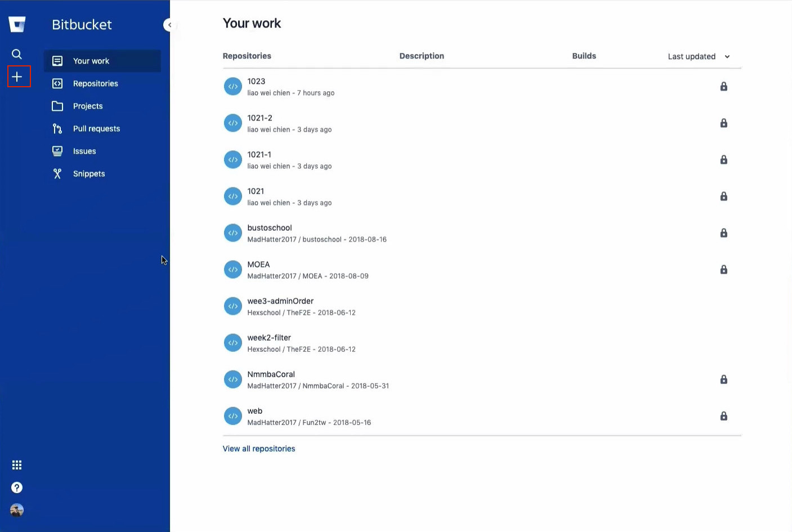The height and width of the screenshot is (532, 792).
Task: Go to Repositories in the sidebar
Action: coord(102,83)
